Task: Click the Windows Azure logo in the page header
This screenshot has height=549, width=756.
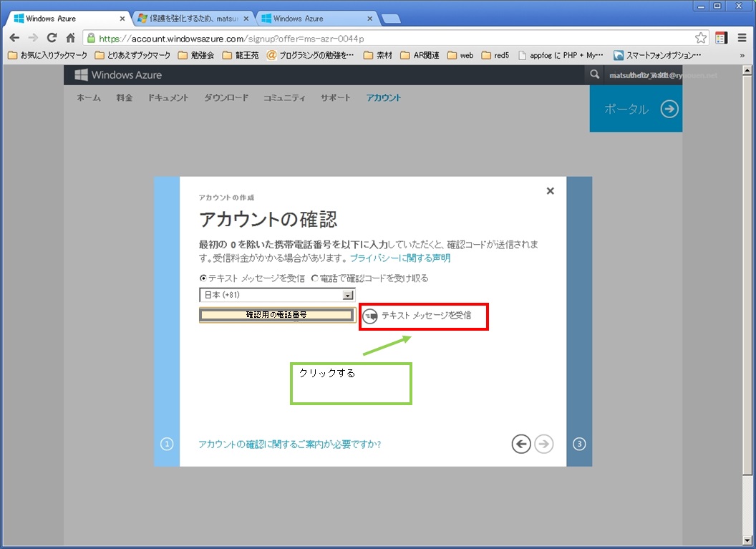Action: tap(118, 74)
